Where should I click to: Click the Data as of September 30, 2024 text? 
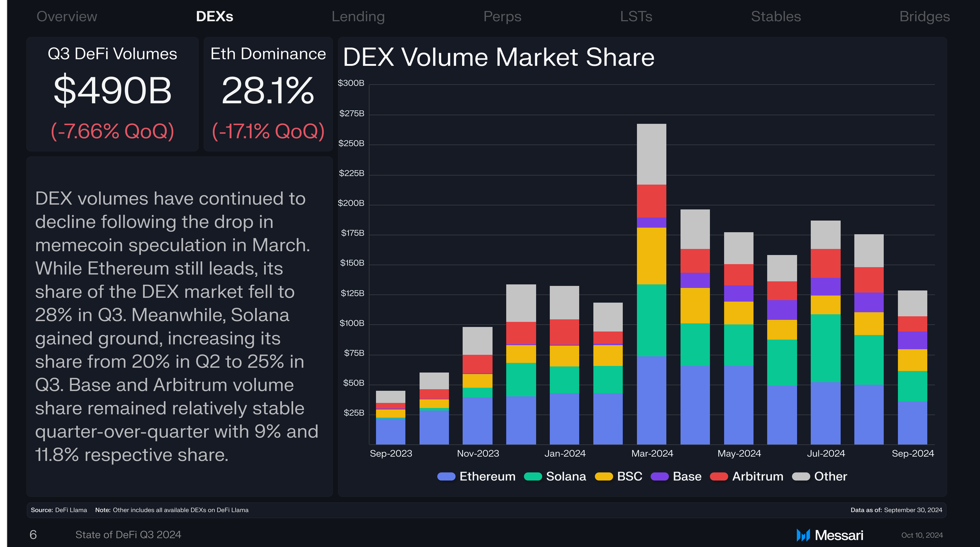point(896,510)
